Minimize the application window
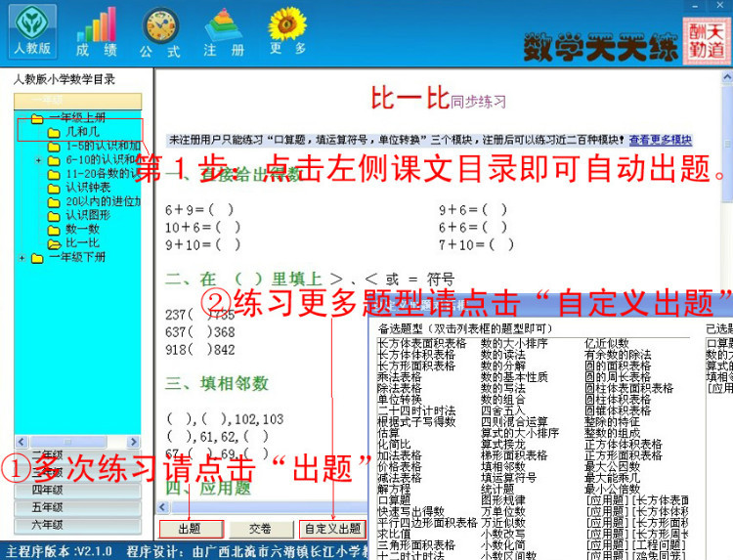 pos(696,6)
